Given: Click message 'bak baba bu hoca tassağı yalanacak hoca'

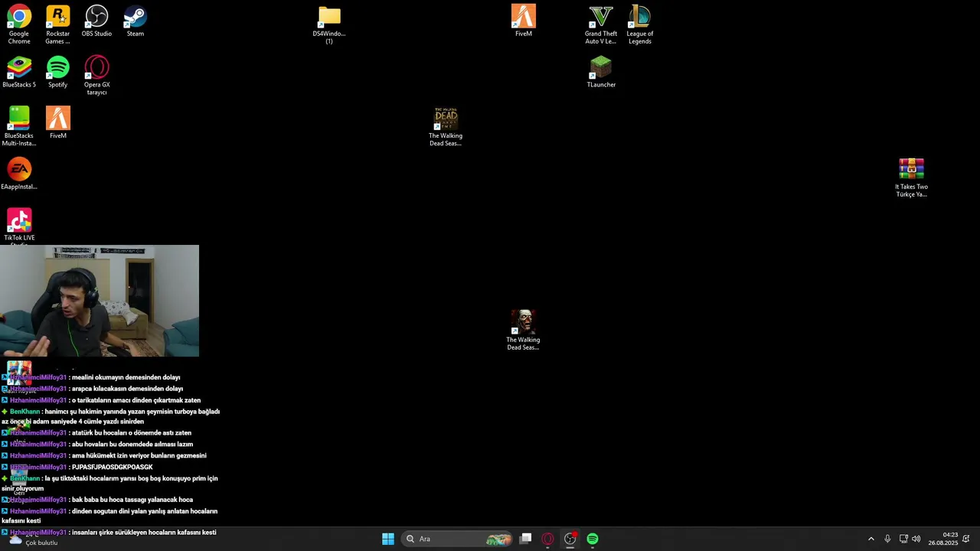Looking at the screenshot, I should click(132, 500).
